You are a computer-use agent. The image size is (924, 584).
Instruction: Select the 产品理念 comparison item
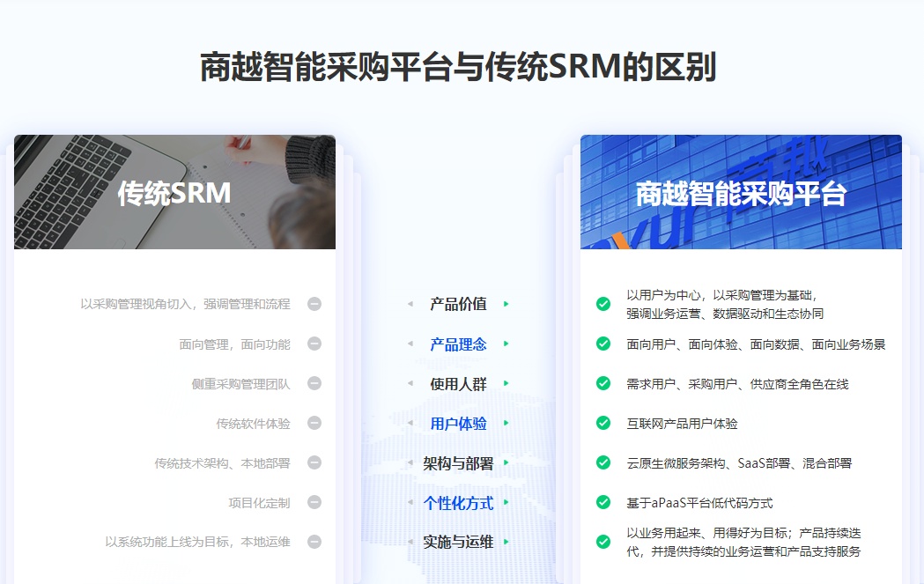[x=458, y=344]
